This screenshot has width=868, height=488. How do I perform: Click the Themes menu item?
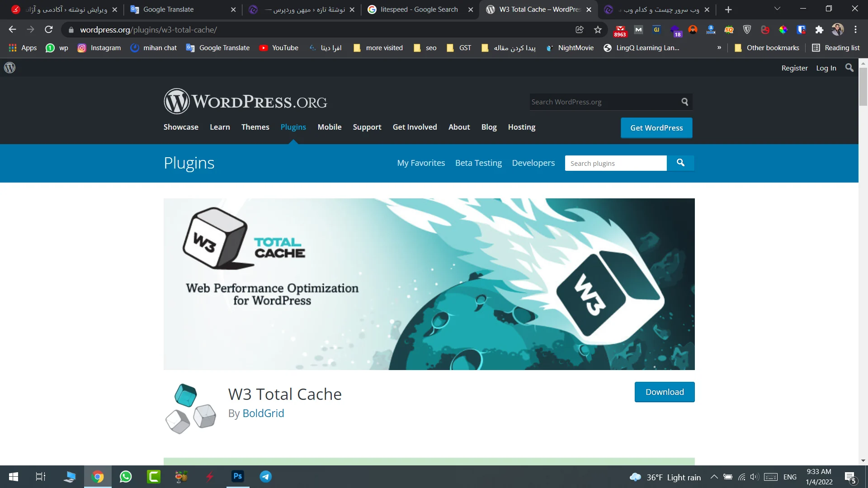pyautogui.click(x=255, y=127)
